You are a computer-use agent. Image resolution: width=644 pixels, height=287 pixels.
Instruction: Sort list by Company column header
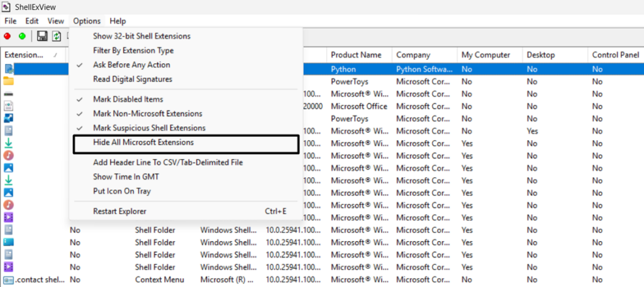pyautogui.click(x=413, y=55)
